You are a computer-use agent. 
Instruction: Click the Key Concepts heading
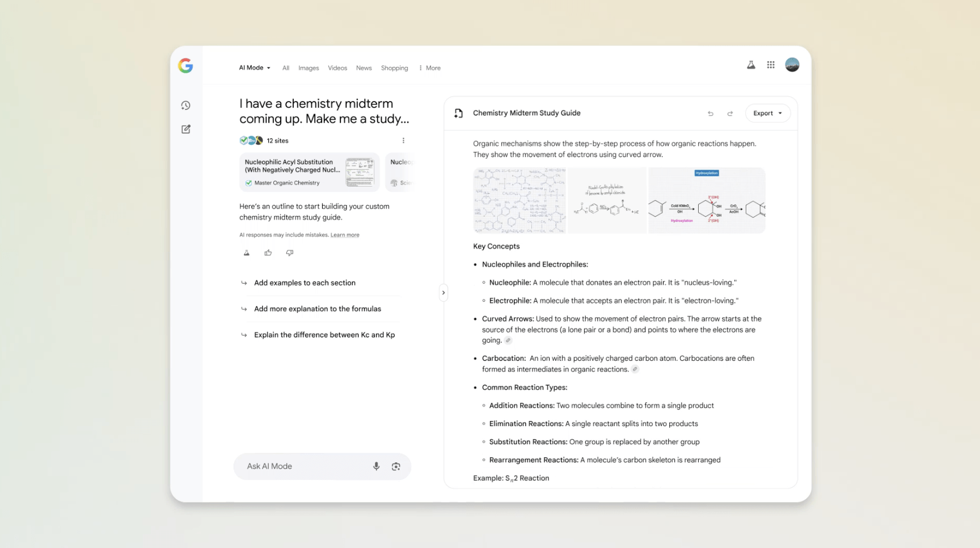tap(496, 246)
